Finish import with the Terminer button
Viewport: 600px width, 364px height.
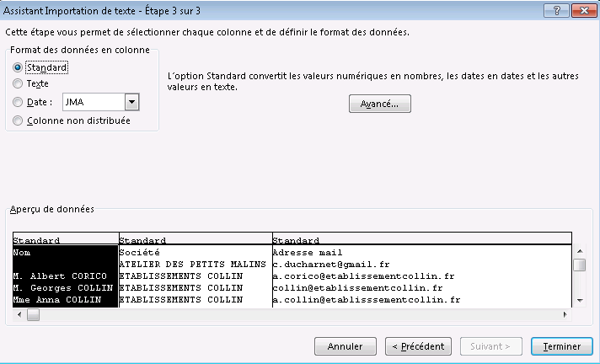562,346
